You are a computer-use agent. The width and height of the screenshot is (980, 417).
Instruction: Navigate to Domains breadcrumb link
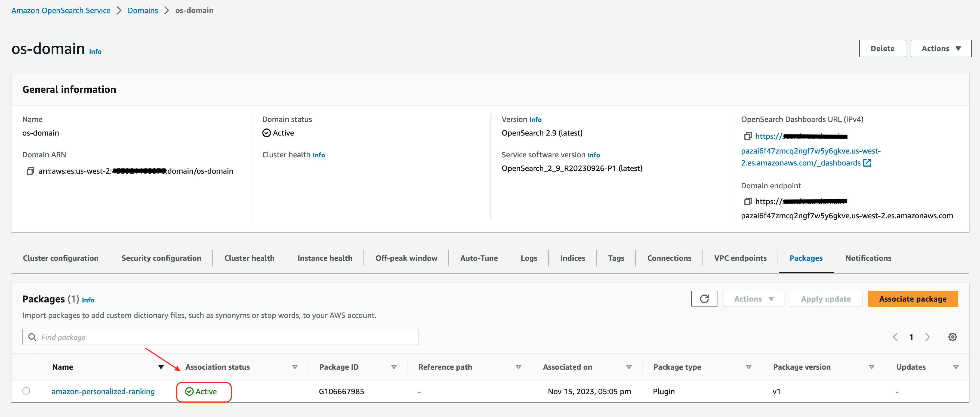(143, 11)
